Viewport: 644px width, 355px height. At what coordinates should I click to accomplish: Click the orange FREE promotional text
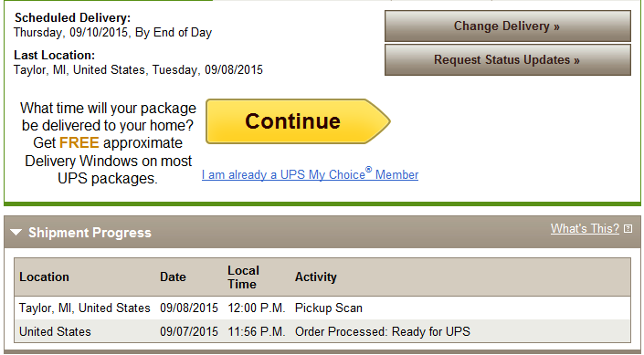click(79, 142)
